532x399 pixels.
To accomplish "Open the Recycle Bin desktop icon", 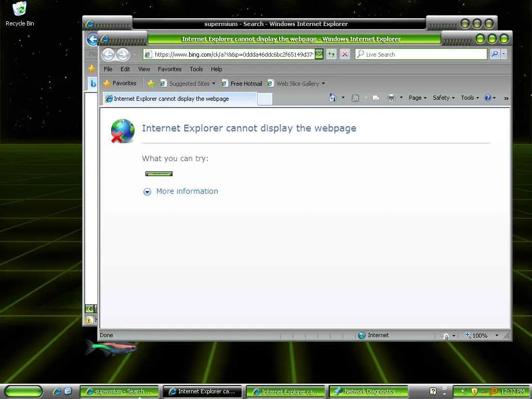I will [x=20, y=14].
